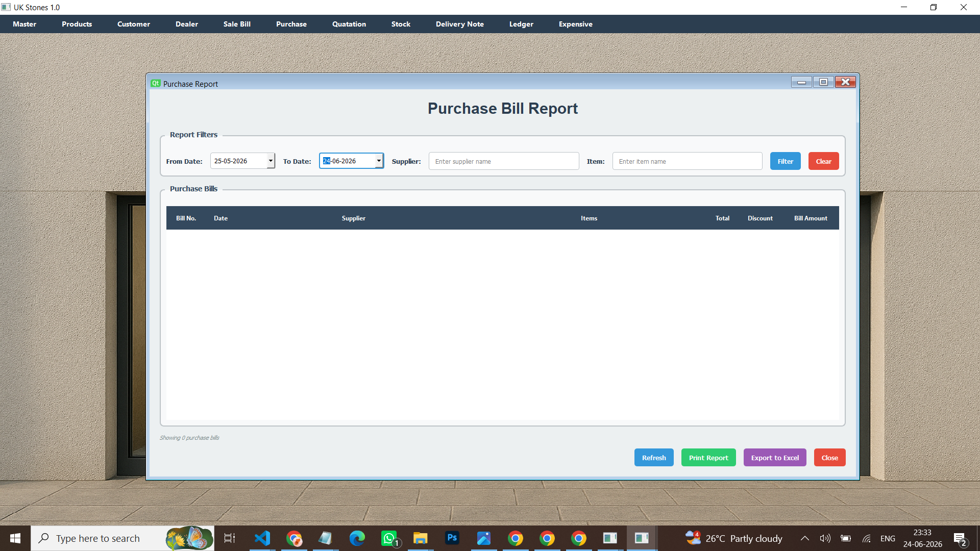Open the volume control icon

(x=825, y=538)
